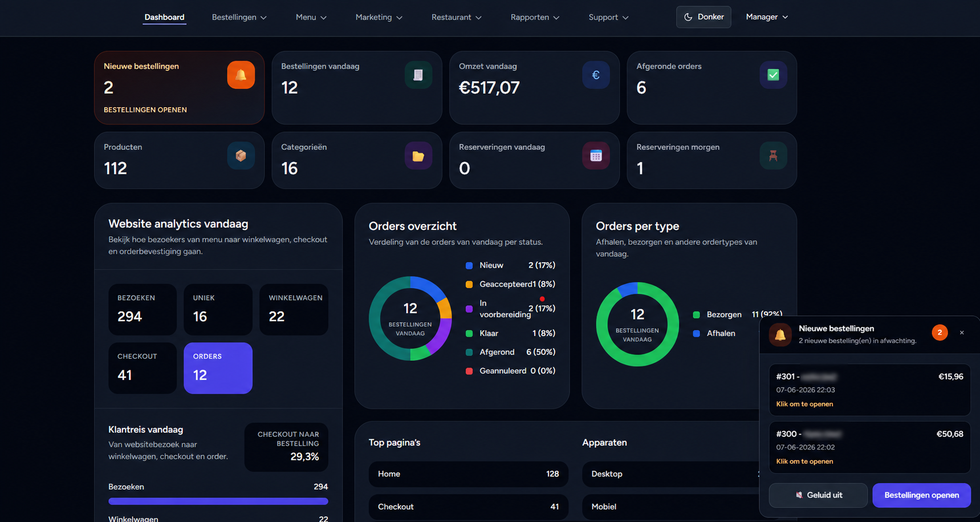Expand the Bestellingen menu dropdown
This screenshot has width=980, height=522.
pos(239,17)
